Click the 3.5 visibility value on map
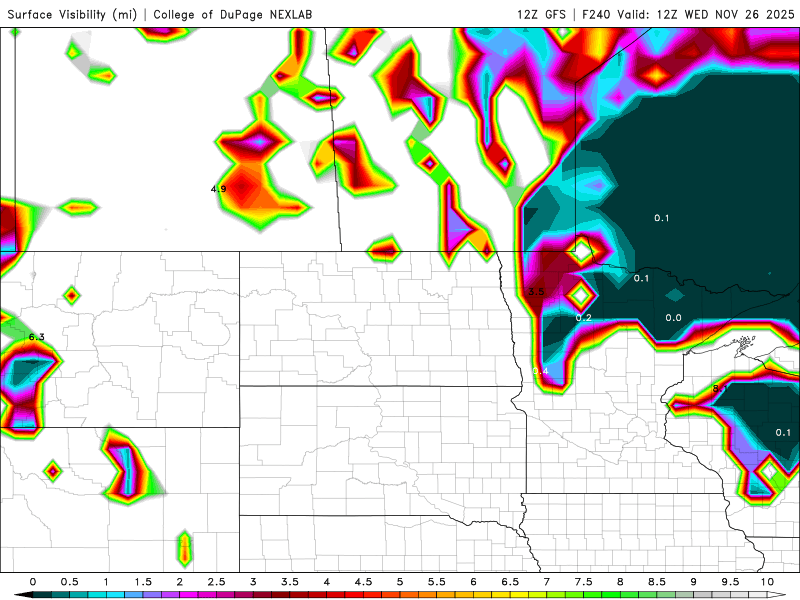This screenshot has height=600, width=800. click(x=536, y=292)
